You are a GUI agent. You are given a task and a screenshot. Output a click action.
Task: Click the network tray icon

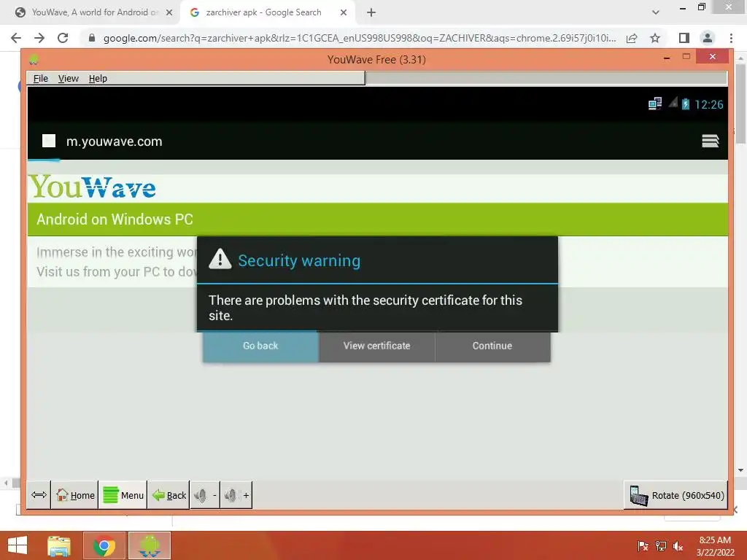[660, 546]
